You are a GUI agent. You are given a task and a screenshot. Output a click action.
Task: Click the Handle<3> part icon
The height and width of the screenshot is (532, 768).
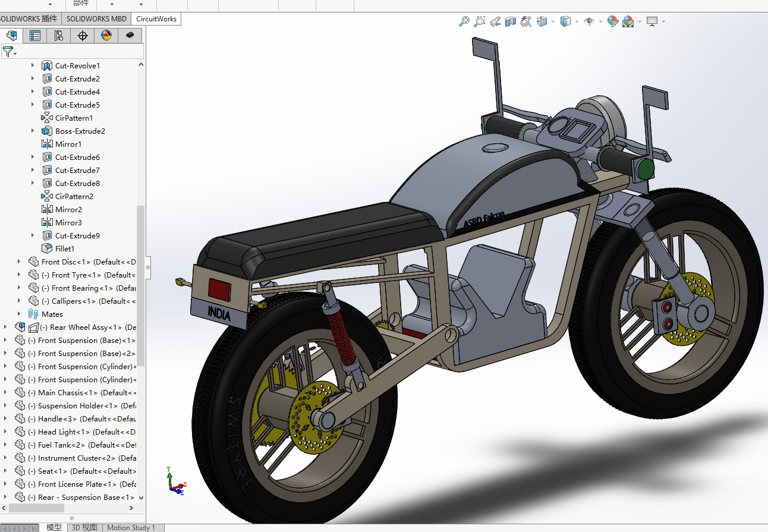pos(20,418)
